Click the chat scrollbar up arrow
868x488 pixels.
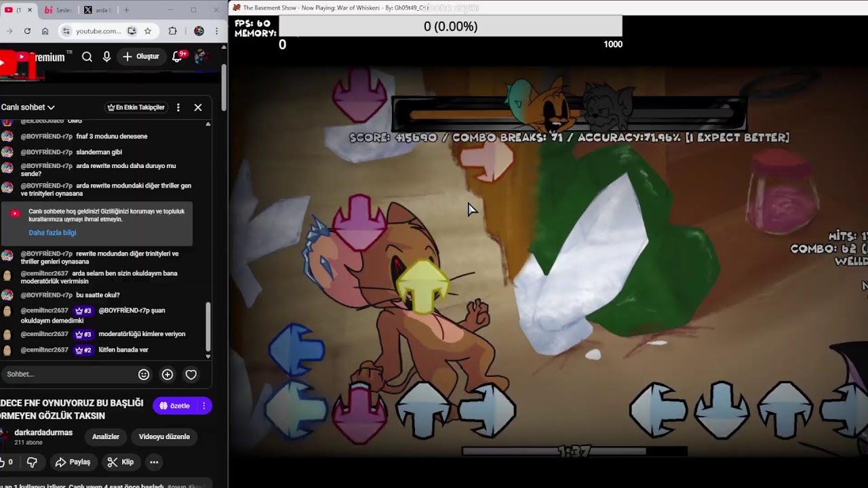pos(208,124)
